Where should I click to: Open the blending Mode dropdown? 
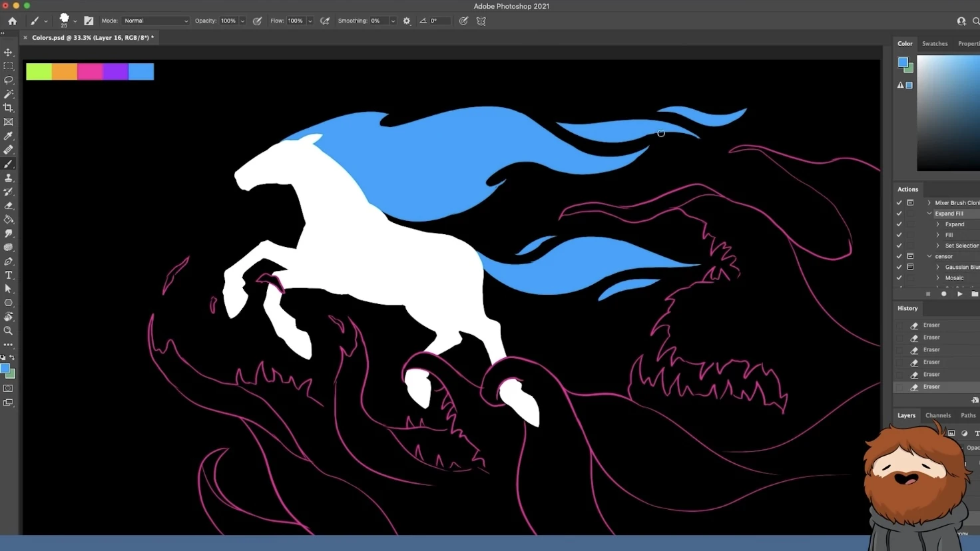155,21
